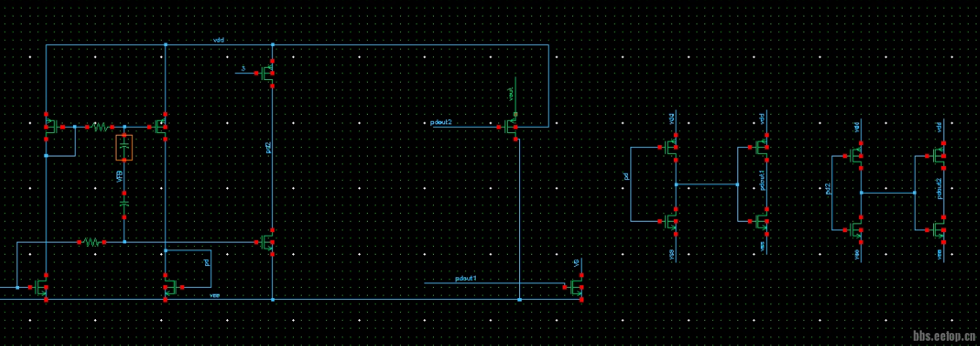980x346 pixels.
Task: Click the vdd label on top rail
Action: [219, 40]
